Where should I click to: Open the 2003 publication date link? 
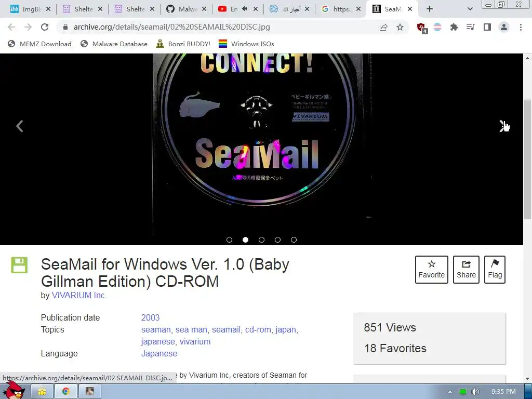coord(150,317)
